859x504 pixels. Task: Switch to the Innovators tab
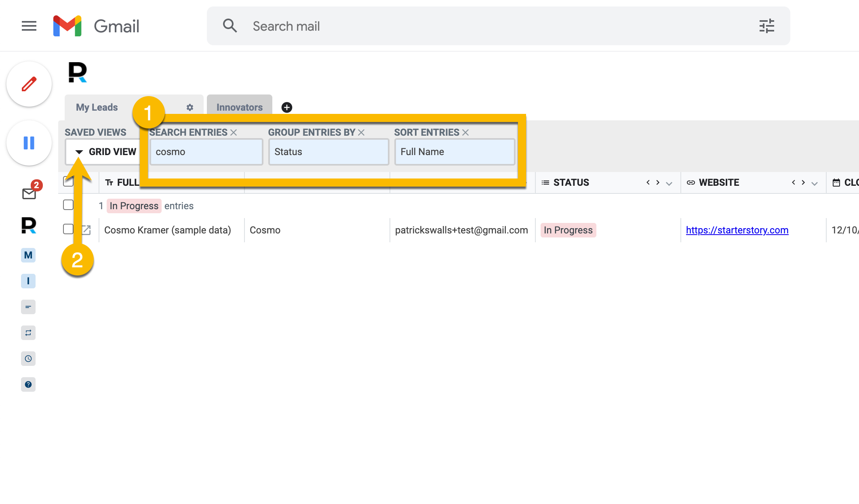tap(240, 107)
